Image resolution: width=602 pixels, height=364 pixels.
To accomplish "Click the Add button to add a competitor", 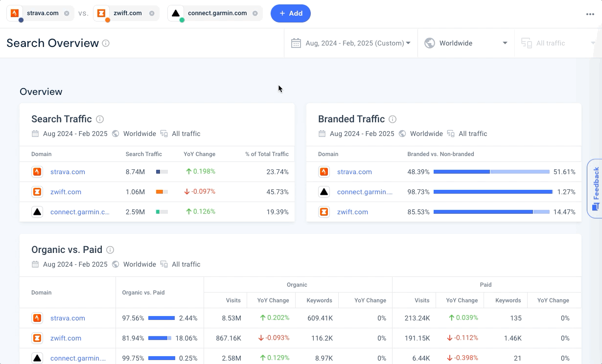I will coord(291,13).
